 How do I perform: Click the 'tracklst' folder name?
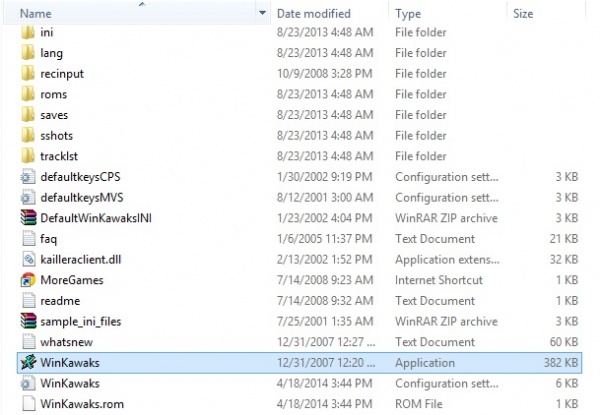pyautogui.click(x=59, y=156)
